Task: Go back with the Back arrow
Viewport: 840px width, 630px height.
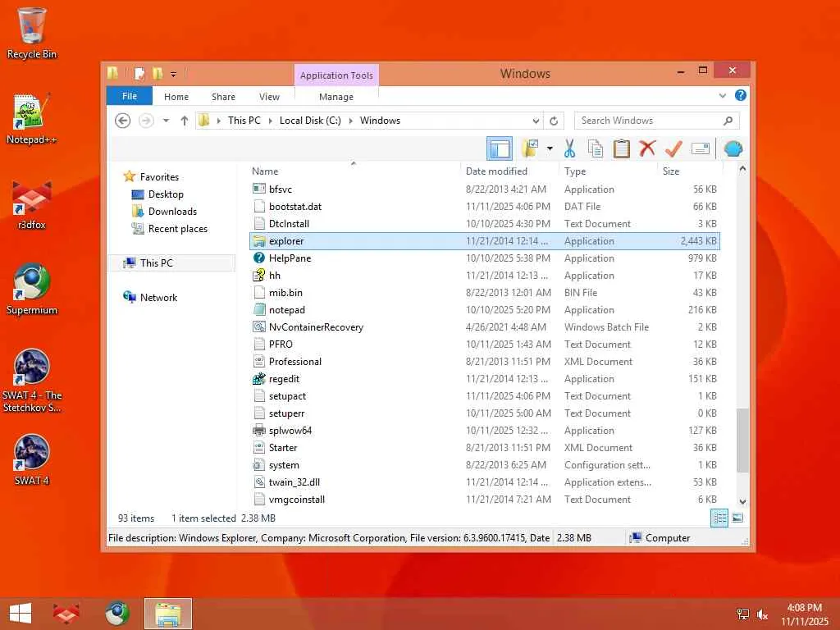Action: tap(123, 121)
